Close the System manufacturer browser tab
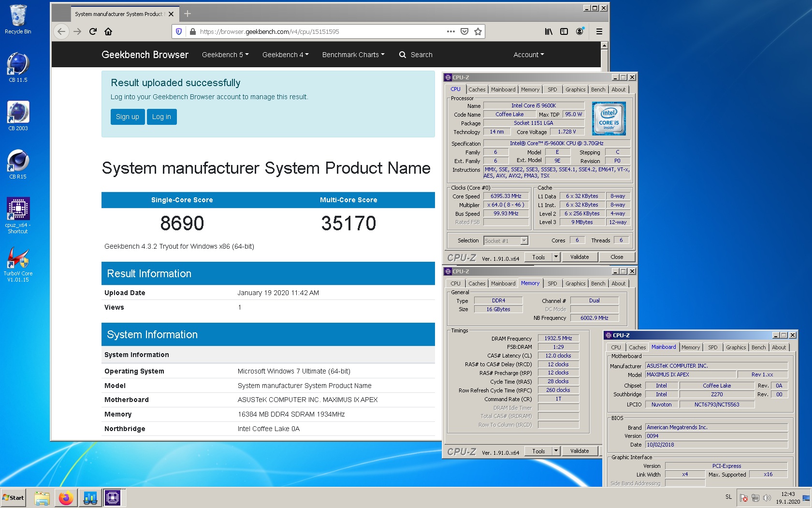Screen dimensions: 812x508 [171, 14]
